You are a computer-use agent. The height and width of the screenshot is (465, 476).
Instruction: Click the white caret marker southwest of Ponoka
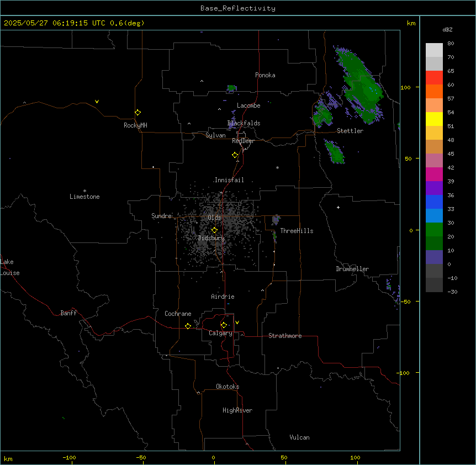202,81
